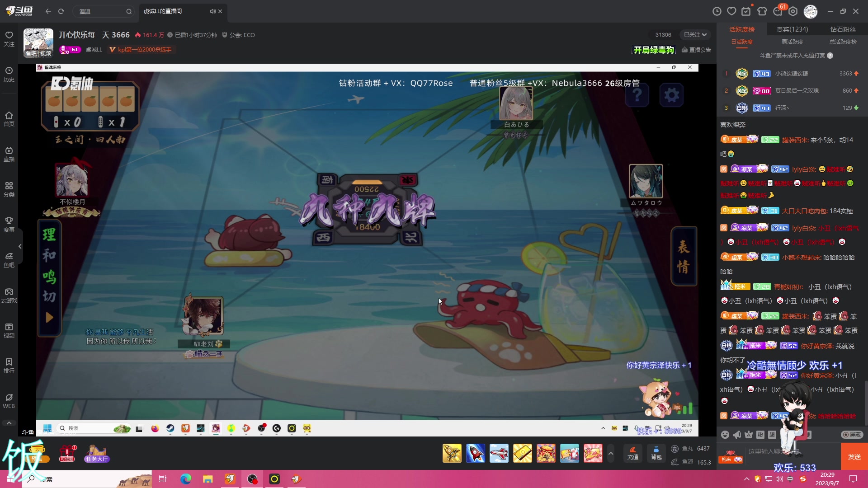Open File Explorer on Windows taskbar
868x488 pixels.
208,479
